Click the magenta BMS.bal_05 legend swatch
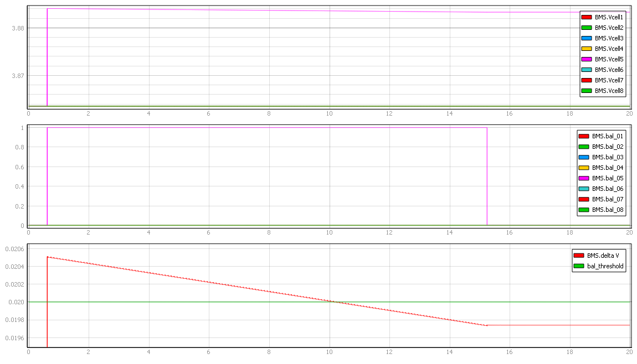This screenshot has width=637, height=364. pyautogui.click(x=584, y=178)
